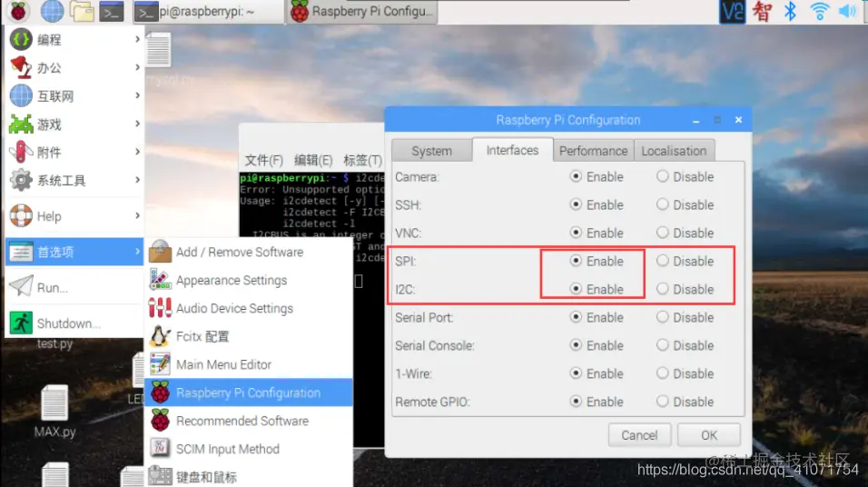This screenshot has width=868, height=487.
Task: Expand the Help submenu arrow
Action: [137, 215]
